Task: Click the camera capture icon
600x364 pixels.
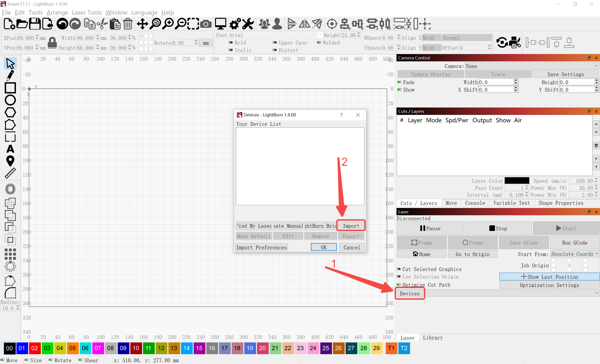Action: point(206,24)
